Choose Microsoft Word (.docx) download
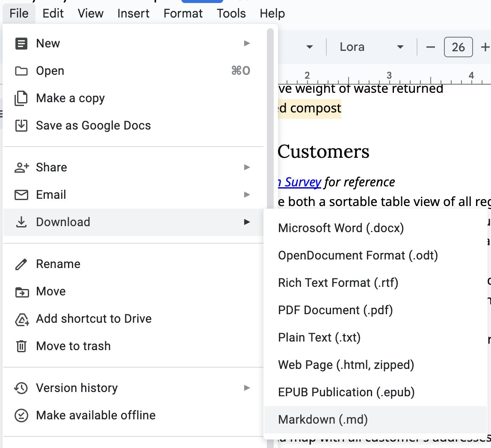491x448 pixels. coord(376,228)
